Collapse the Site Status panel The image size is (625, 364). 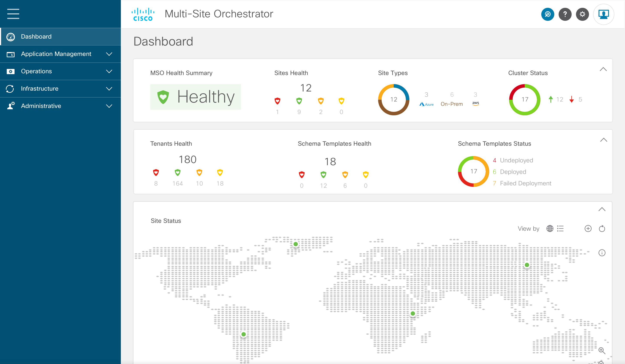[602, 209]
